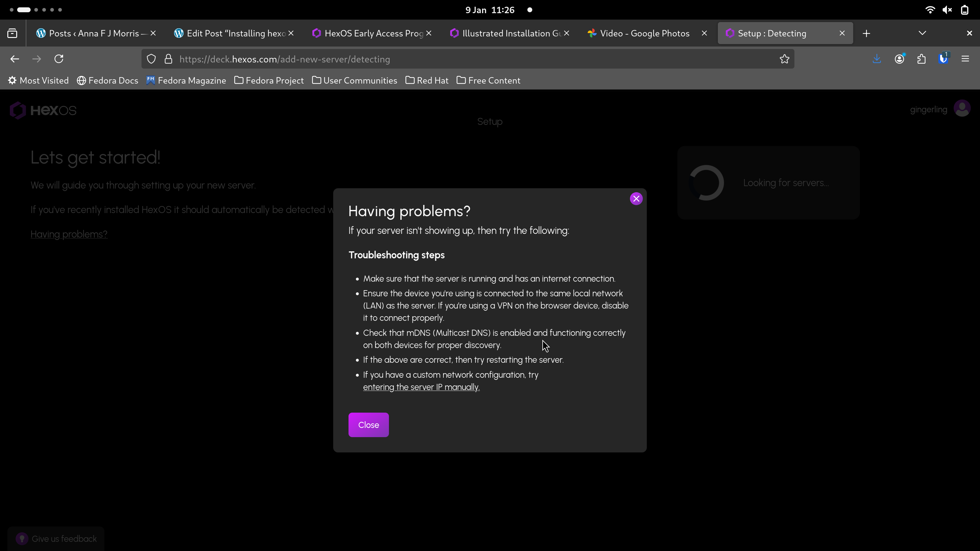Open Most Visited bookmarks
Image resolution: width=980 pixels, height=551 pixels.
coord(38,81)
